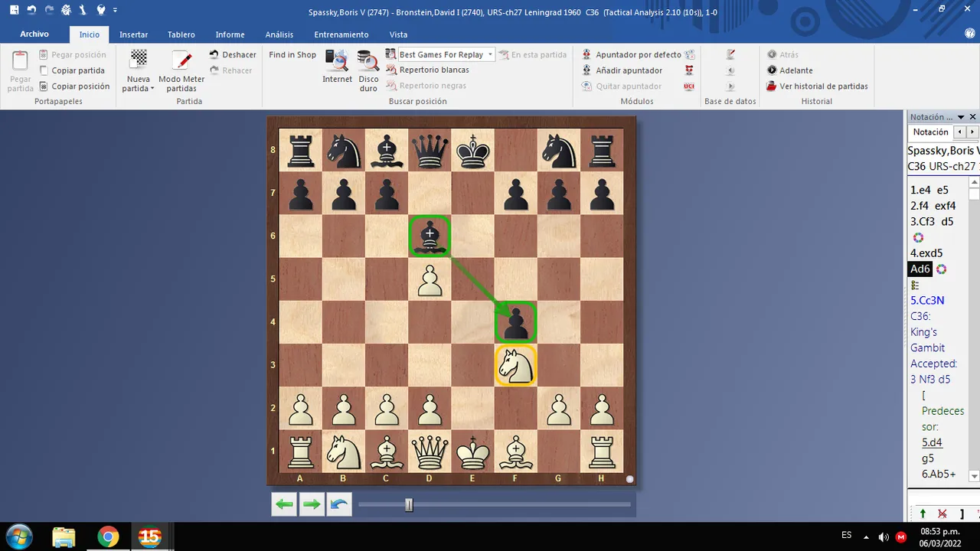Open the Informe ribbon tab

[230, 34]
